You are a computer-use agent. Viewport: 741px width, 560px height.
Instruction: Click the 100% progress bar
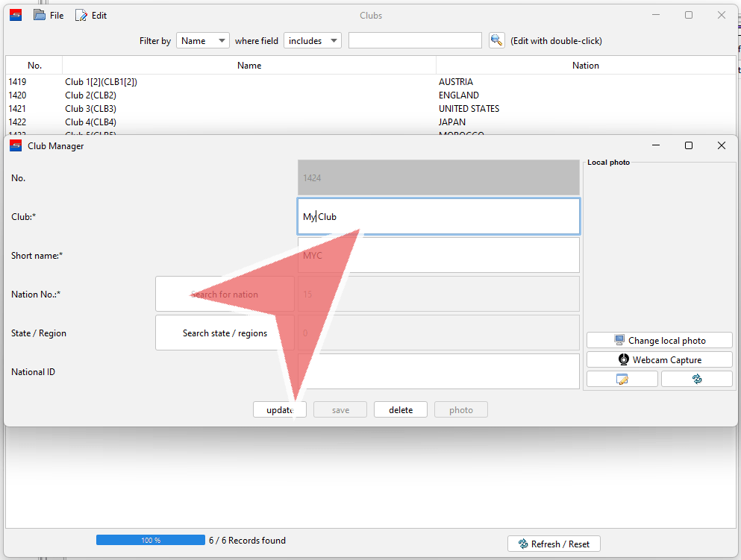click(150, 541)
